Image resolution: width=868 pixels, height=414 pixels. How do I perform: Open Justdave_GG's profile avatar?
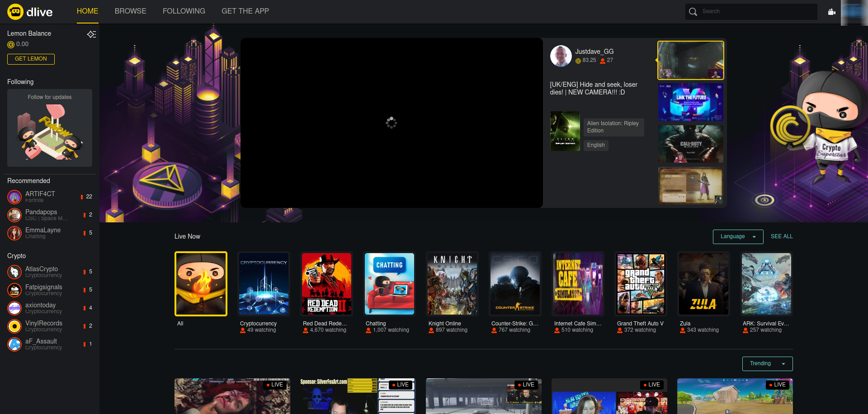tap(561, 56)
